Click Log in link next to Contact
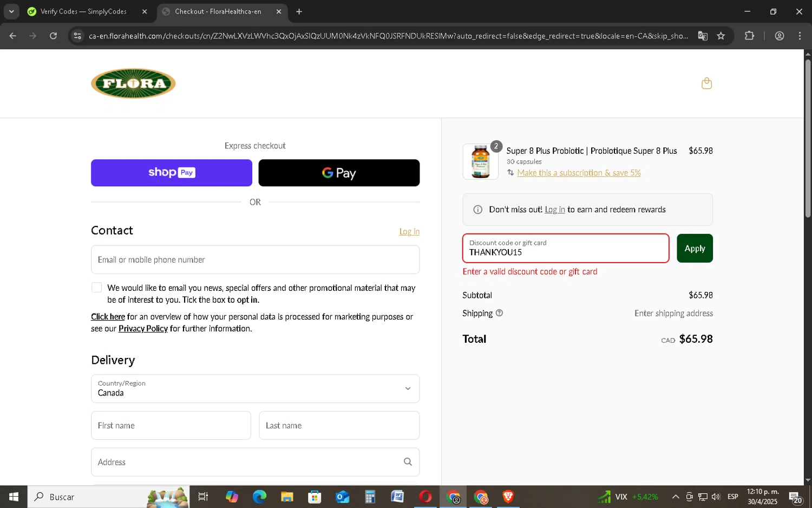This screenshot has height=508, width=812. (x=409, y=231)
